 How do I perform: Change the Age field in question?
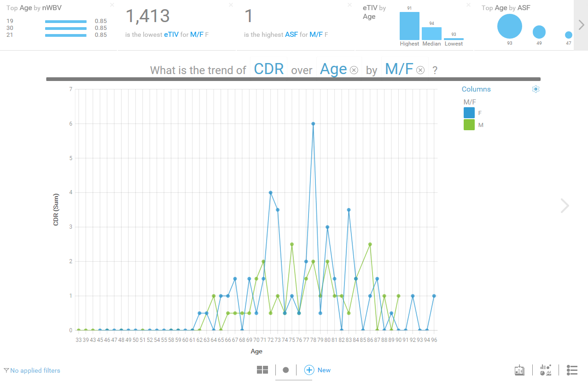(333, 69)
